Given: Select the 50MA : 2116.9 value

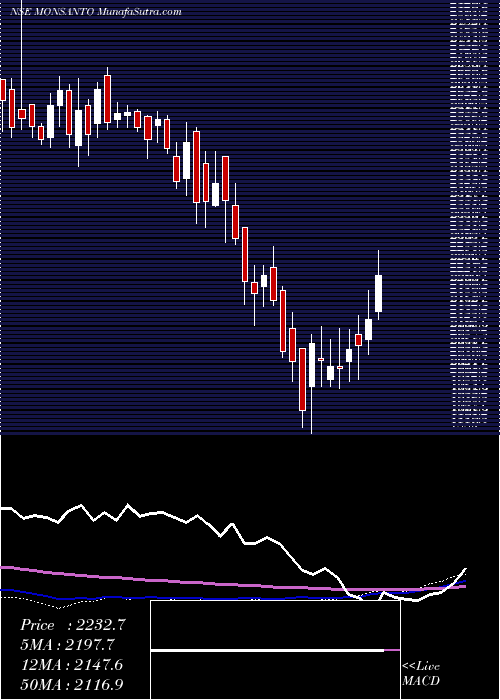Looking at the screenshot, I should pyautogui.click(x=71, y=684).
